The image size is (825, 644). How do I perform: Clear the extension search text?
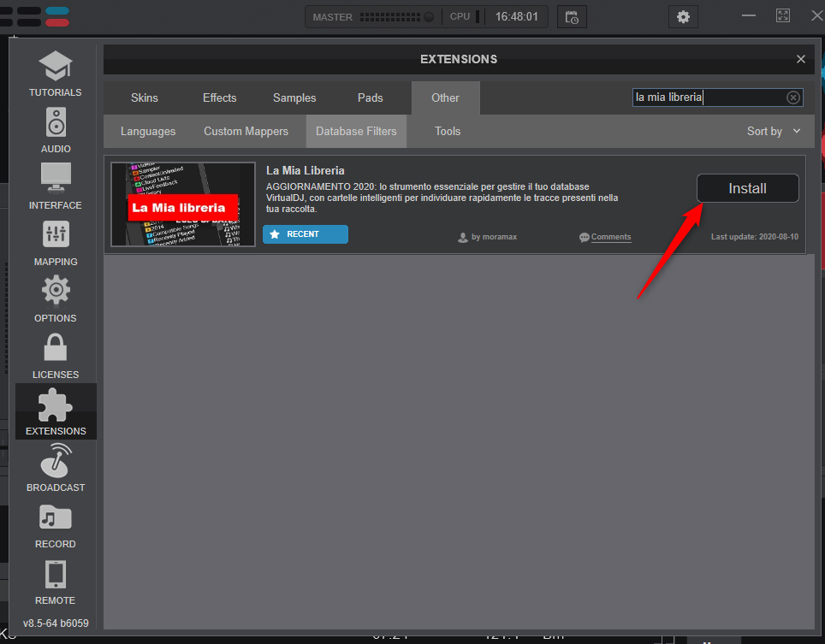tap(793, 97)
